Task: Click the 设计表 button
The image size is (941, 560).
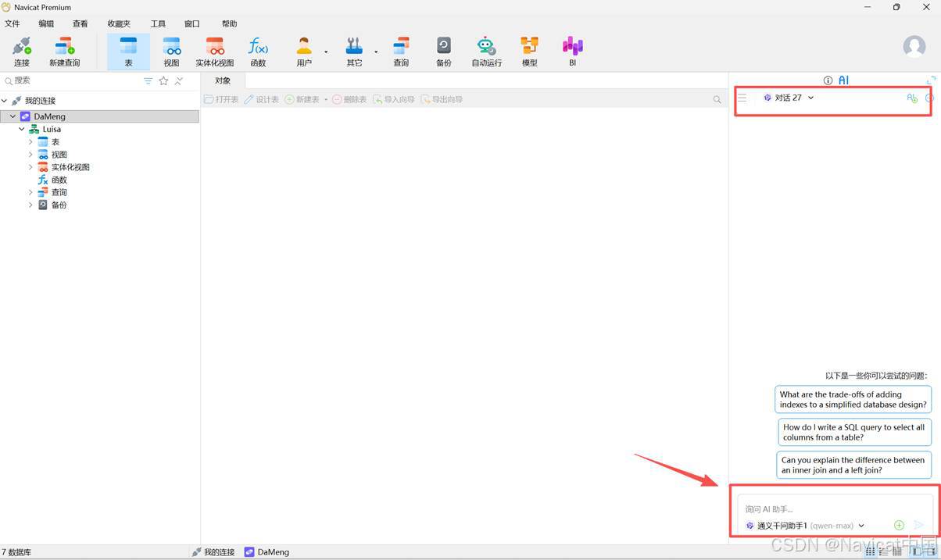Action: (261, 99)
